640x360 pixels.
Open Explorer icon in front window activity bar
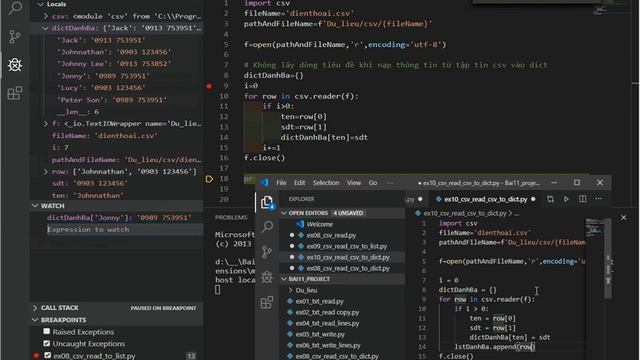(x=267, y=202)
